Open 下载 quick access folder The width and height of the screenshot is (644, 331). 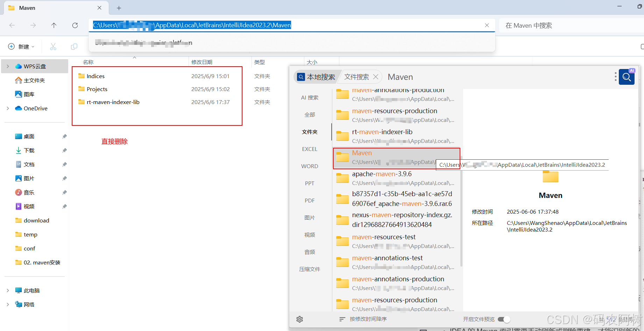29,150
